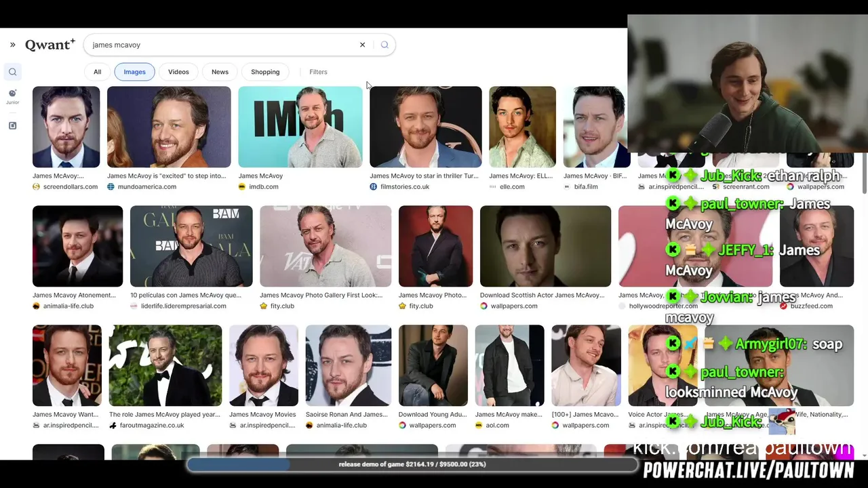
Task: Select the Images tab
Action: [134, 72]
